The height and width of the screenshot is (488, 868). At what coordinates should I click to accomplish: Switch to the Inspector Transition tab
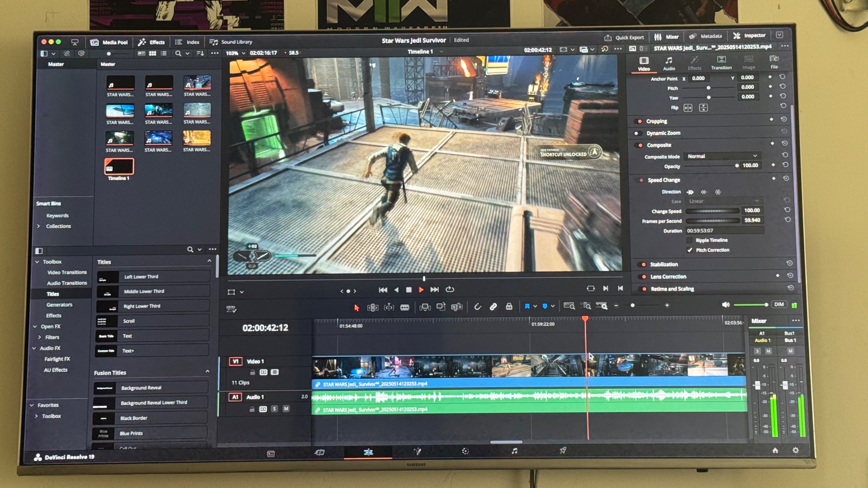click(721, 63)
